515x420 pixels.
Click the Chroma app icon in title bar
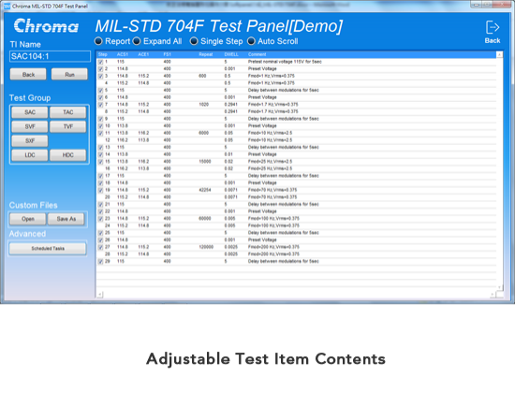pyautogui.click(x=7, y=6)
